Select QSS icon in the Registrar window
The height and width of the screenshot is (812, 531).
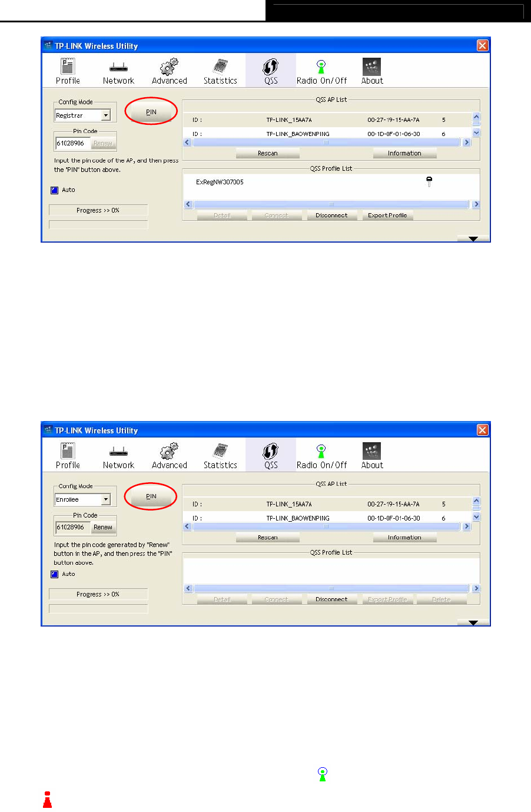pyautogui.click(x=271, y=67)
